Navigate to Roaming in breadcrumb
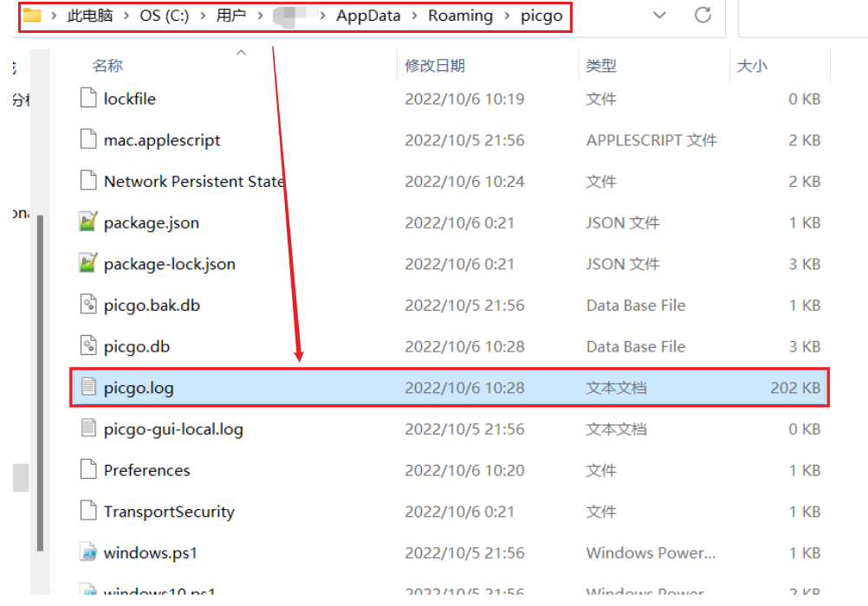The image size is (868, 606). pos(461,16)
